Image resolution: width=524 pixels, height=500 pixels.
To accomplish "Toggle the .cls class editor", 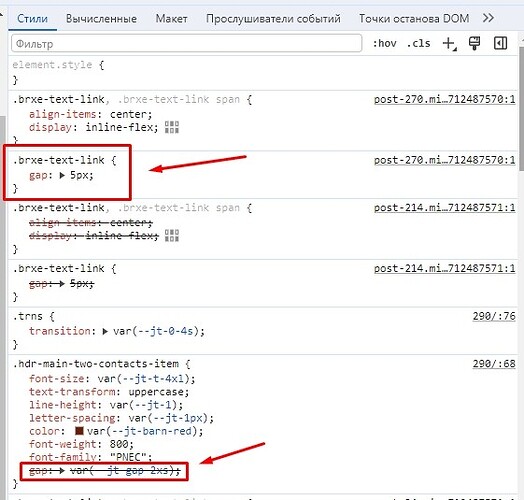I will point(418,43).
